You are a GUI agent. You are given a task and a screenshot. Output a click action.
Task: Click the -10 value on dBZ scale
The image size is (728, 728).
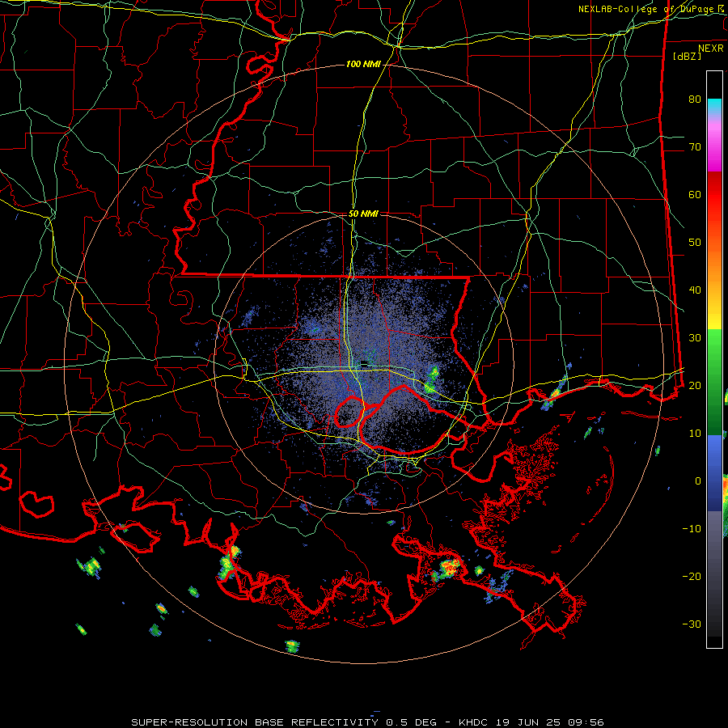click(692, 529)
